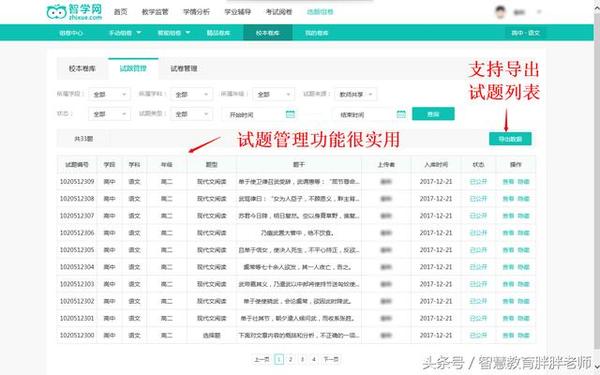Open the end date calendar icon

(x=401, y=114)
